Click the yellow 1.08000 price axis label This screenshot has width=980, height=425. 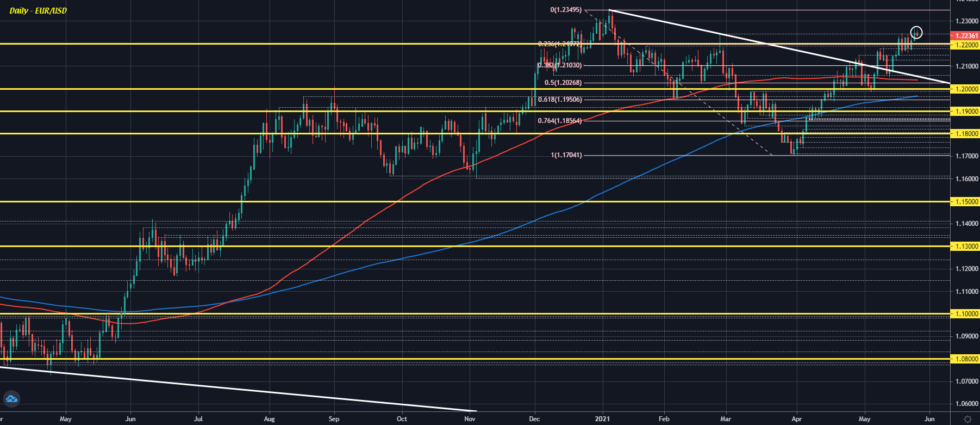[x=964, y=359]
